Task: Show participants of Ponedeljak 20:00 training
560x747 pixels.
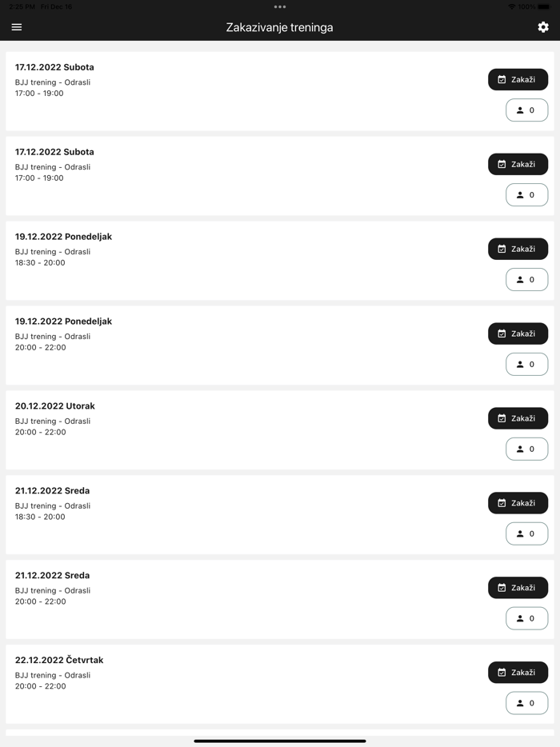Action: [x=526, y=364]
